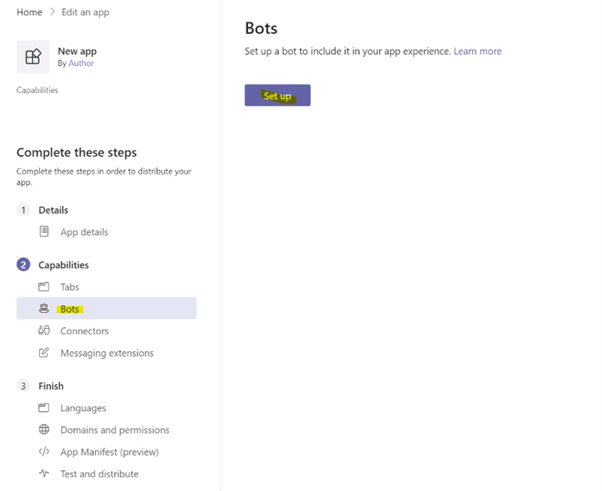Click the New app logo icon

pos(33,57)
